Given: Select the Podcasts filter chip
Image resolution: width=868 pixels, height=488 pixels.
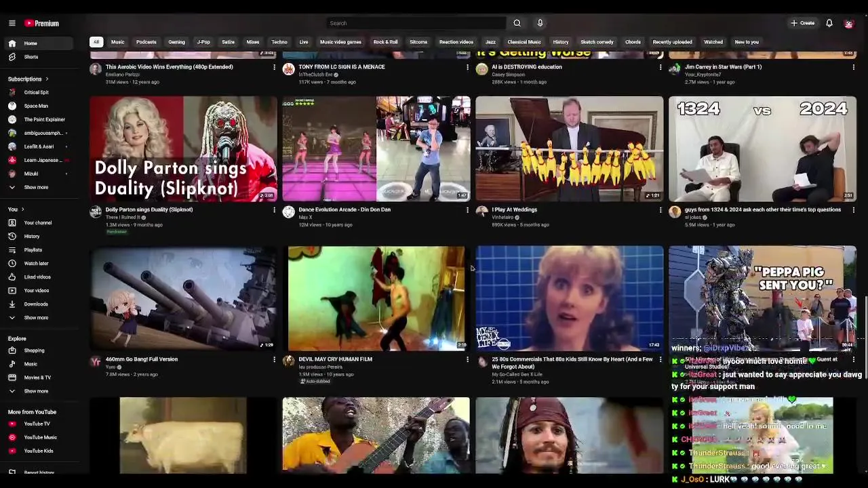Looking at the screenshot, I should click(x=146, y=42).
